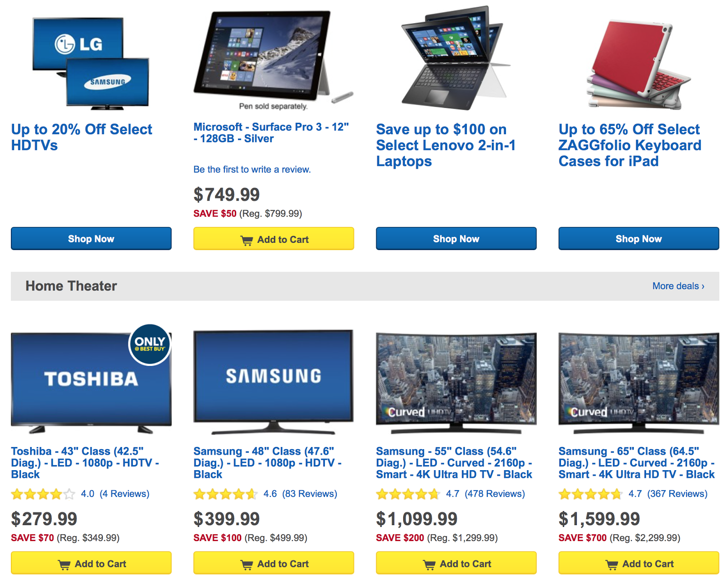Click the star rating for Toshiba 43" TV
The height and width of the screenshot is (582, 728).
pos(43,494)
